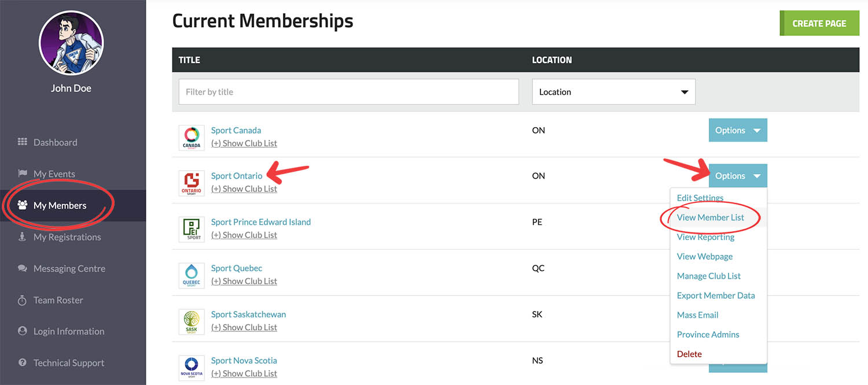Open the Options dropdown for Sport Canada
This screenshot has height=385, width=868.
tap(738, 130)
